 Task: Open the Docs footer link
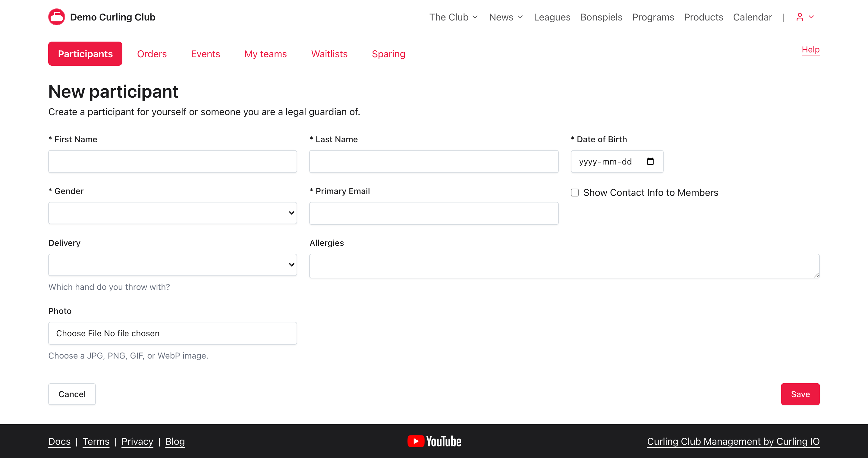[x=59, y=441]
